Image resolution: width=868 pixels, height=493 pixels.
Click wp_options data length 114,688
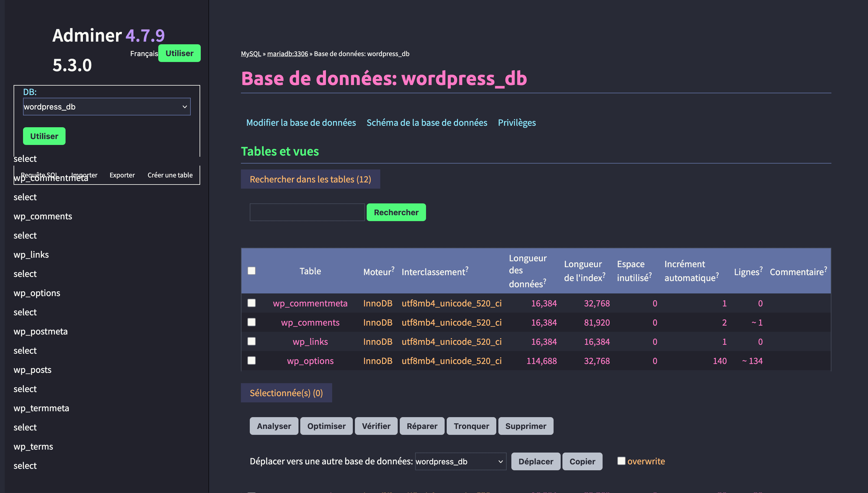coord(541,361)
